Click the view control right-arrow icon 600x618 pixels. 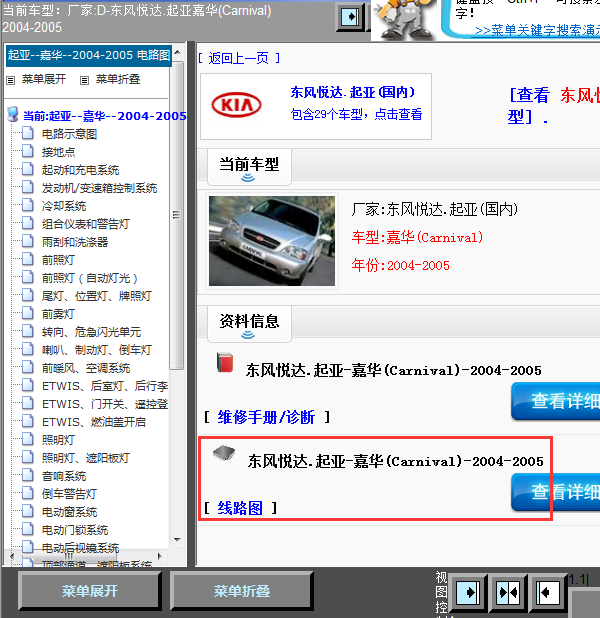tap(468, 592)
